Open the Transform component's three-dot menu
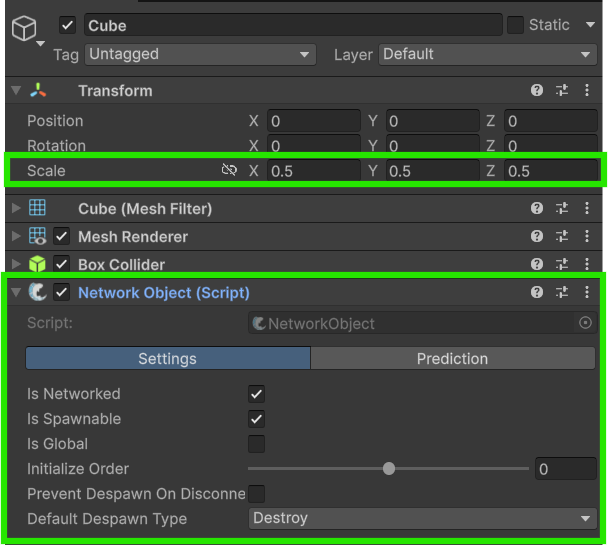 click(587, 90)
